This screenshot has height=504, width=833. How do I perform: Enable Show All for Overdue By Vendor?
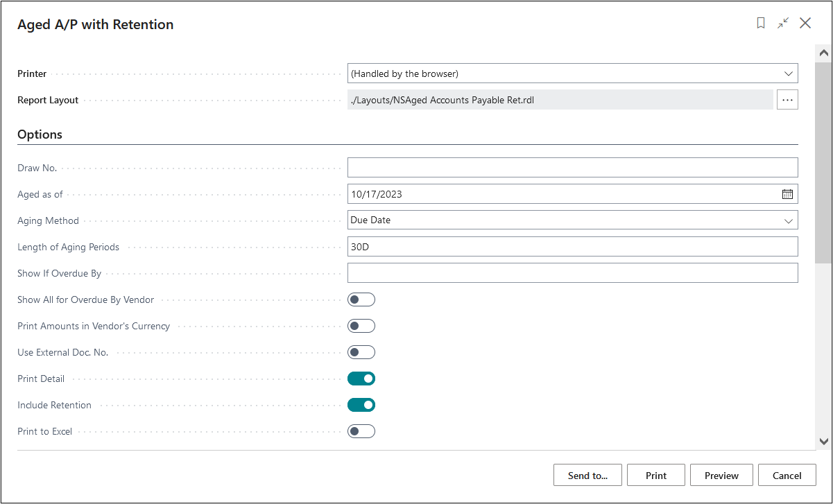361,299
